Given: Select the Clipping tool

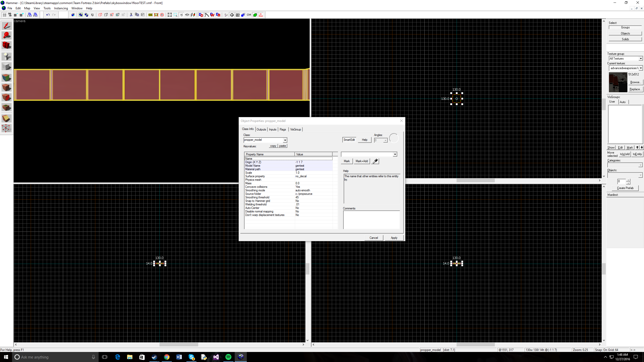Looking at the screenshot, I should 7,118.
